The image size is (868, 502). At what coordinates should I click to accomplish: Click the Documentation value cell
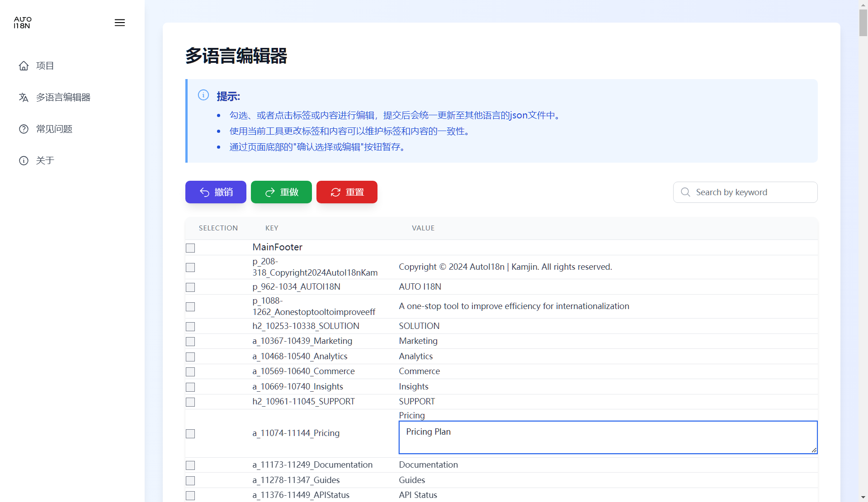(429, 465)
